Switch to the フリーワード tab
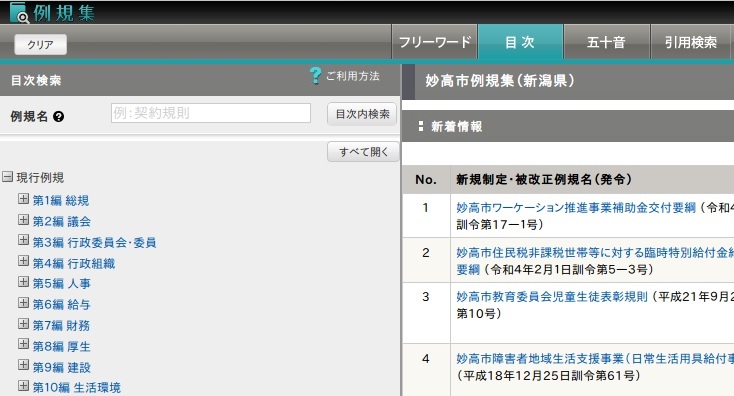734x396 pixels. coord(434,42)
